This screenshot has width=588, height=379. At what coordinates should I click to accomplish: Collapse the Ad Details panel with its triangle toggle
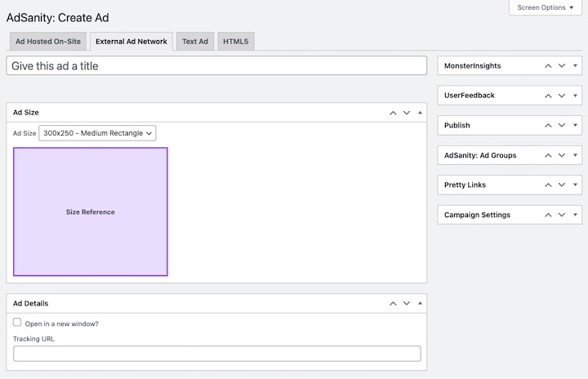click(x=420, y=303)
